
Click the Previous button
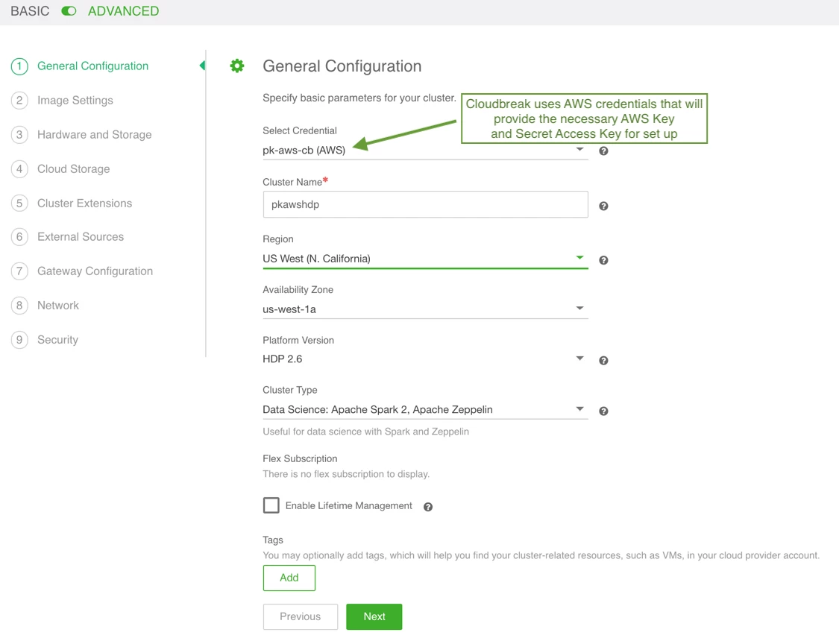click(x=301, y=616)
